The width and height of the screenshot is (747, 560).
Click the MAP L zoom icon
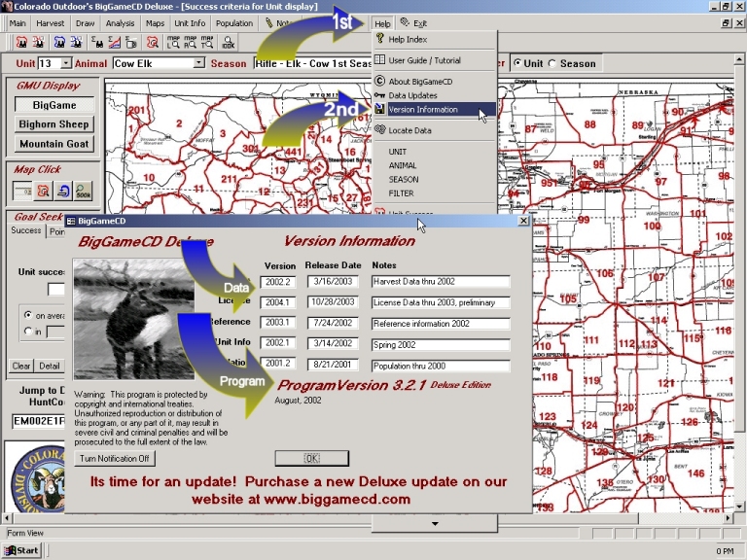point(173,43)
